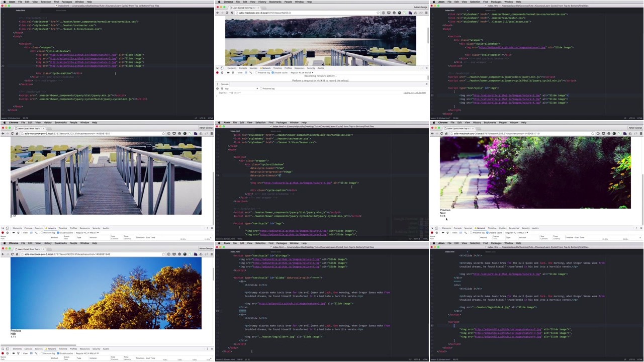Image resolution: width=644 pixels, height=362 pixels.
Task: Uncheck Disable cache in lake photo DevTools
Action: point(272,72)
